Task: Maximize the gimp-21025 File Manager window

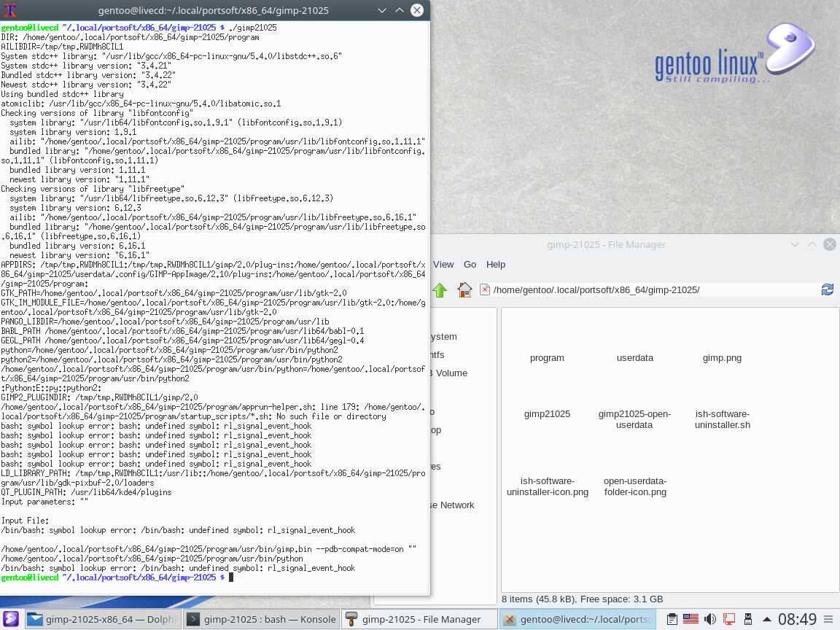Action: click(x=812, y=244)
